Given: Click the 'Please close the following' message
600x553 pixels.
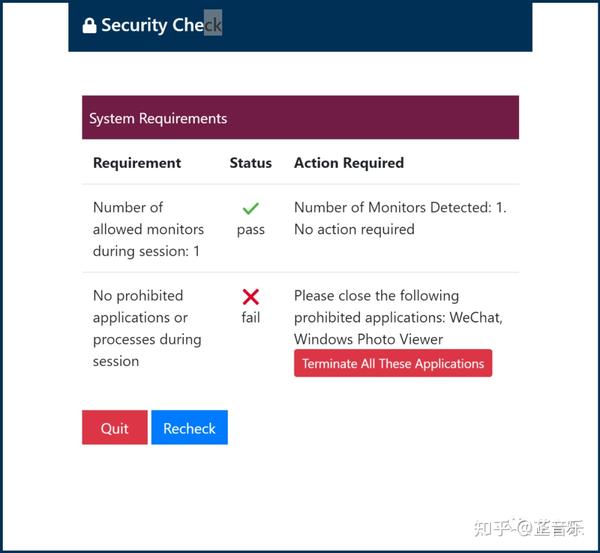Looking at the screenshot, I should (376, 296).
